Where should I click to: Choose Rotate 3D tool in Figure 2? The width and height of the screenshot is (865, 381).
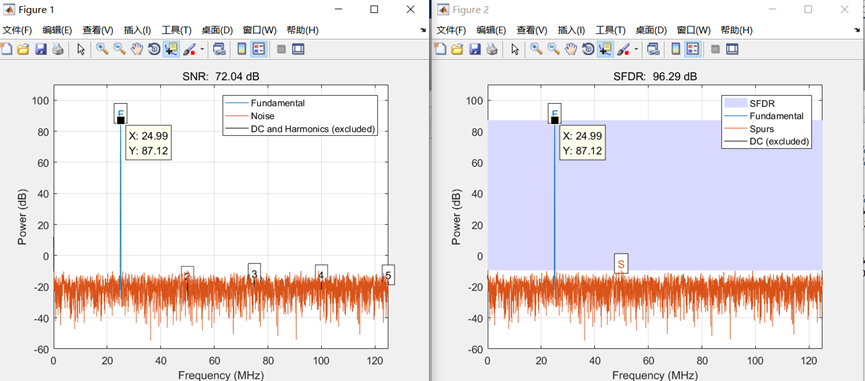pos(588,50)
